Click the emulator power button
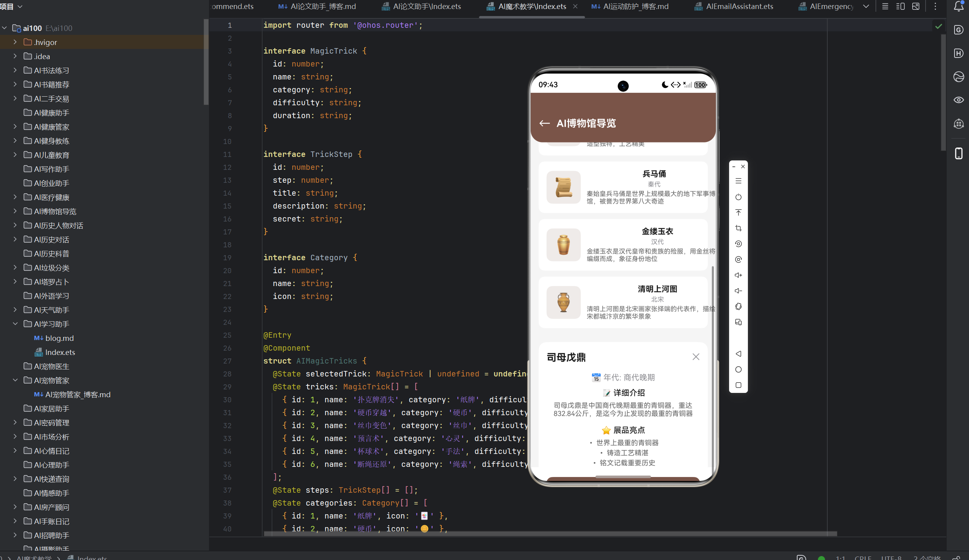 coord(738,197)
